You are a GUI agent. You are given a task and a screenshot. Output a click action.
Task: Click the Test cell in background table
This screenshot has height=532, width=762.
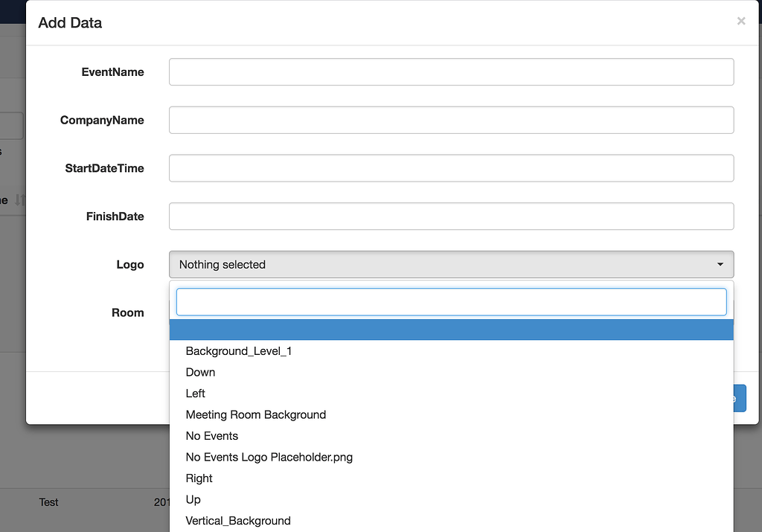(x=48, y=502)
